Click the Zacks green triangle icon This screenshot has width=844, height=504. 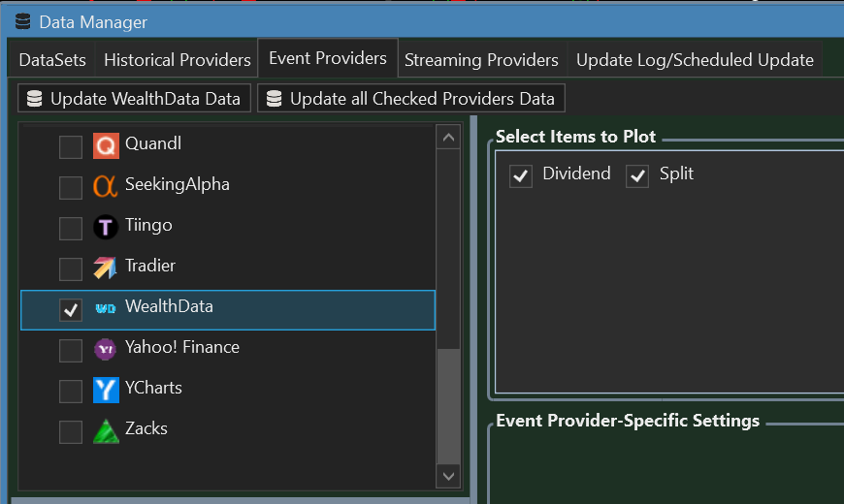[106, 430]
